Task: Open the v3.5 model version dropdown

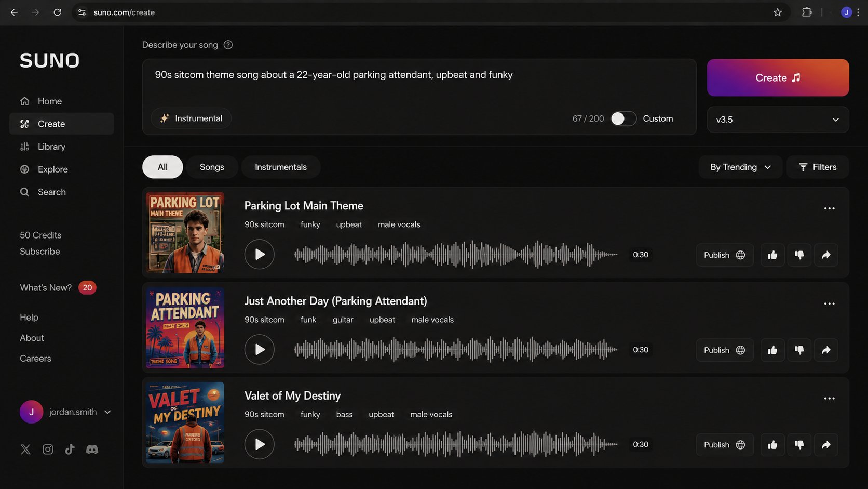Action: [778, 120]
